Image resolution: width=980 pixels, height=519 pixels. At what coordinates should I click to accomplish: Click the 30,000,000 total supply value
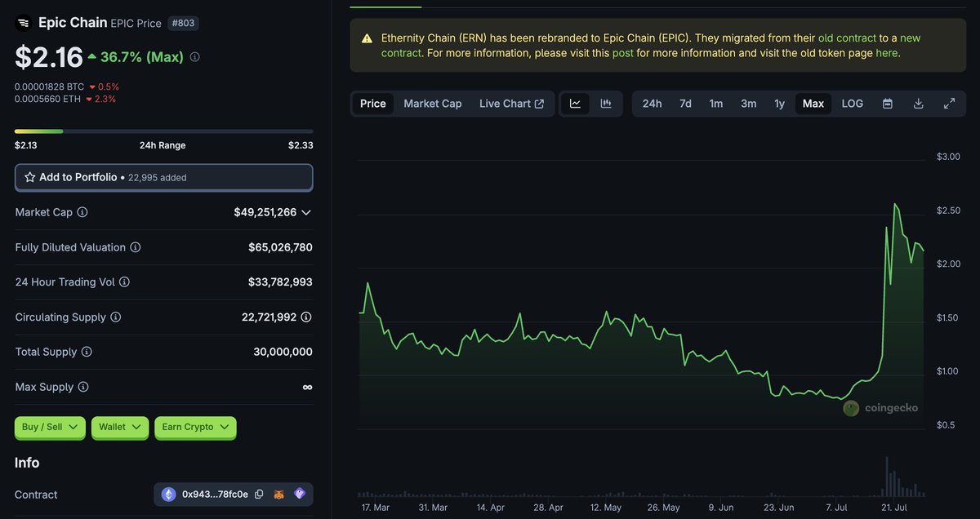point(283,353)
